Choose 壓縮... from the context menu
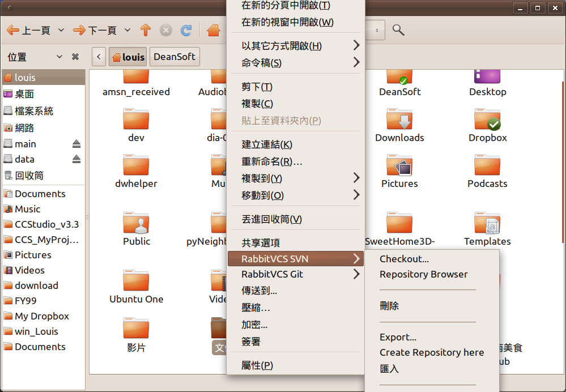Viewport: 566px width, 392px height. coord(295,307)
